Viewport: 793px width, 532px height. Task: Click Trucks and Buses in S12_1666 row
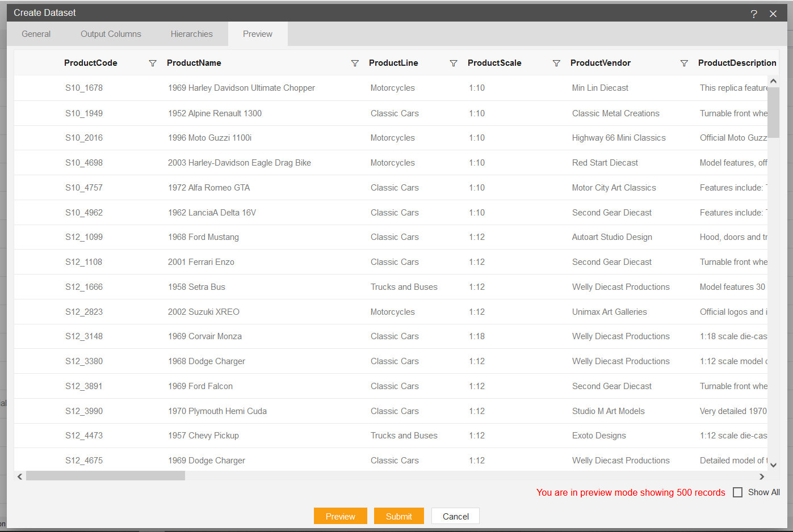pyautogui.click(x=404, y=287)
